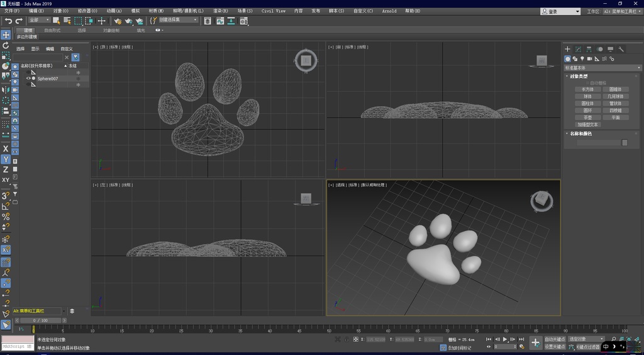Toggle the Y axis constraint button
The image size is (644, 355).
pyautogui.click(x=6, y=159)
